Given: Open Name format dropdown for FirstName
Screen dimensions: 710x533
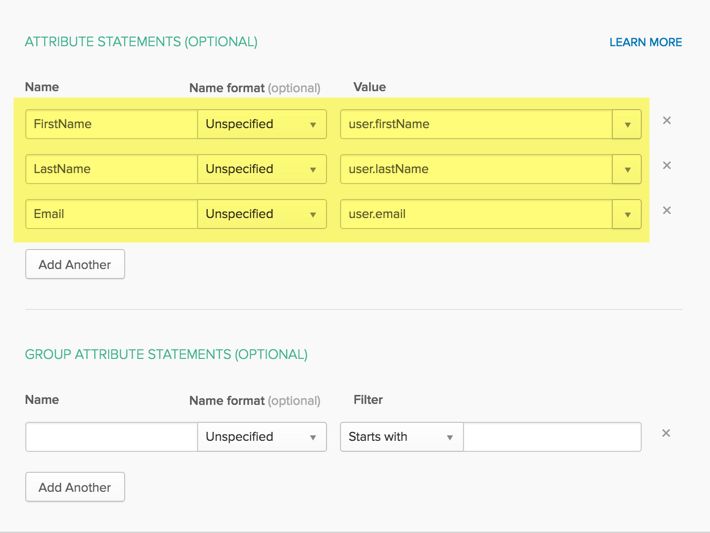Looking at the screenshot, I should 262,124.
